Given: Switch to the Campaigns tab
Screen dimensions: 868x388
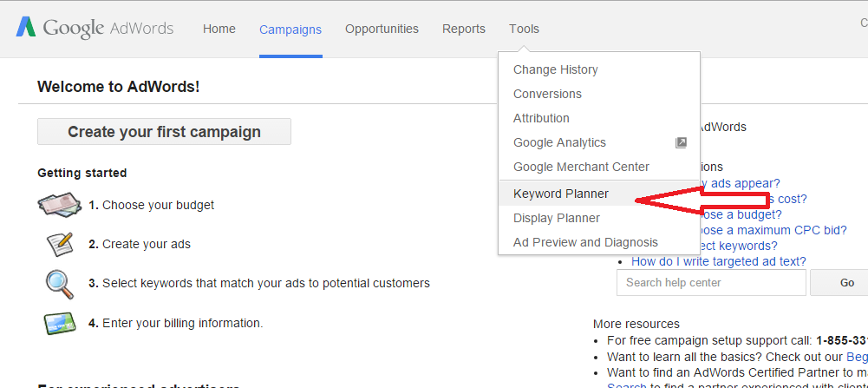Looking at the screenshot, I should 290,30.
